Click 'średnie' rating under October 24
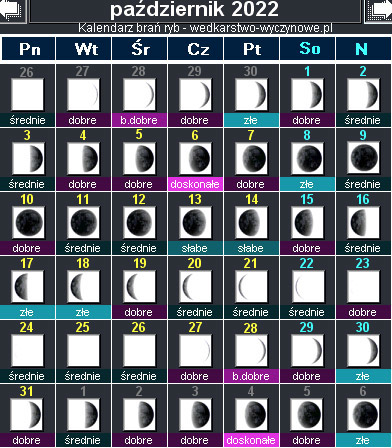 tap(27, 376)
